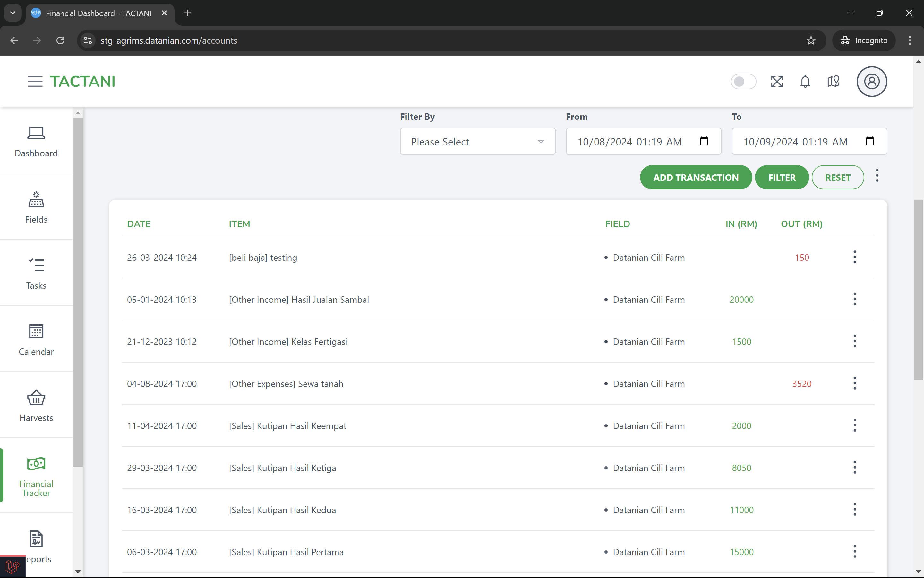The height and width of the screenshot is (578, 924).
Task: Open the notifications bell
Action: (805, 82)
